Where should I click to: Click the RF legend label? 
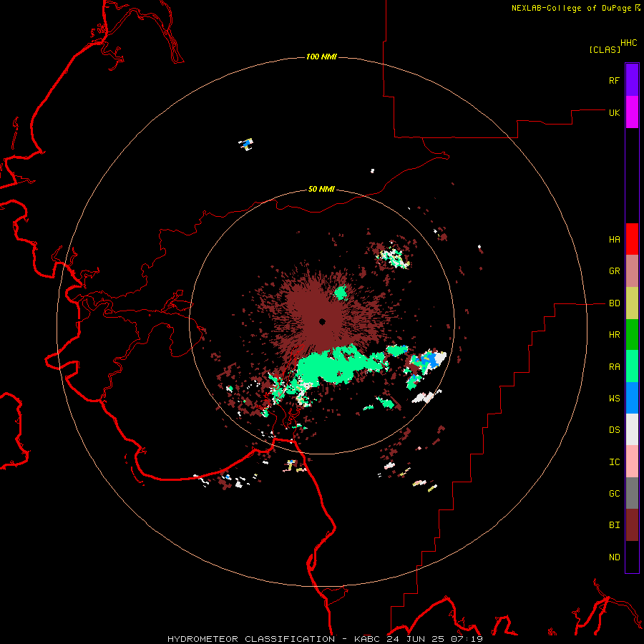tap(614, 80)
